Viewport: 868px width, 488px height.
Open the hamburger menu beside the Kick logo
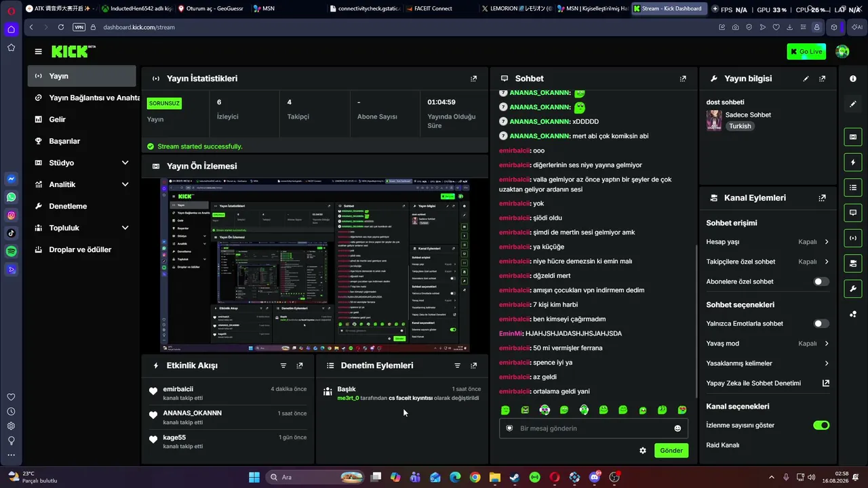tap(39, 52)
